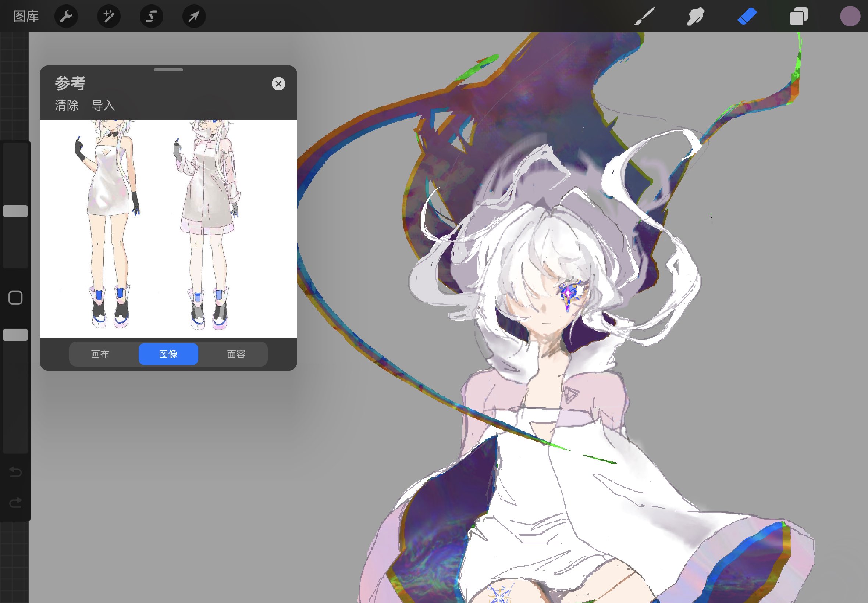868x603 pixels.
Task: Select the 图像 reference tab
Action: click(x=168, y=354)
